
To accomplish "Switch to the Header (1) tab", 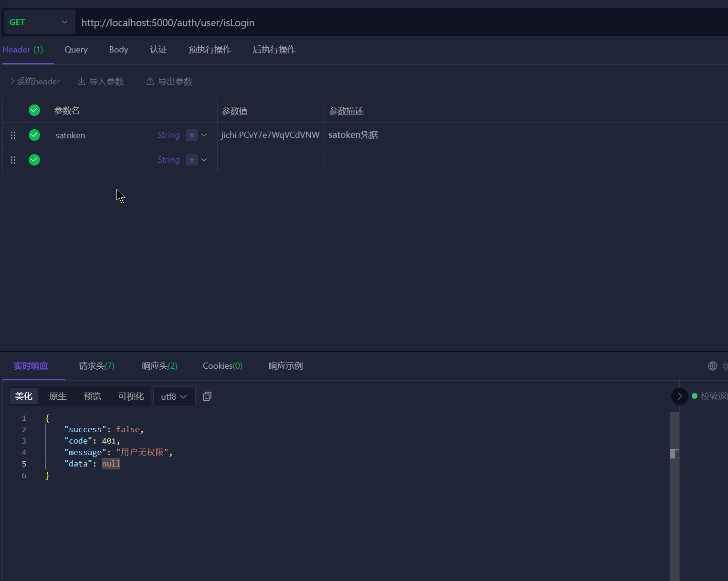I will coord(23,50).
